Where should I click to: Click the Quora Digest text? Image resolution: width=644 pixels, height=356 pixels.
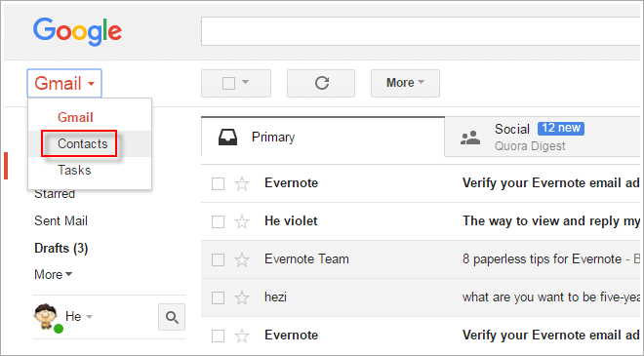(530, 146)
